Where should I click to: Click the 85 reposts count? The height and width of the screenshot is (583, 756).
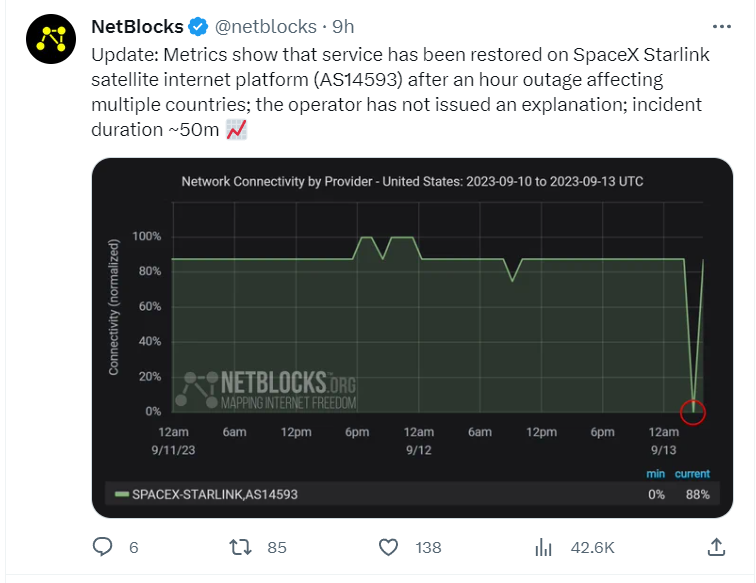tap(277, 547)
